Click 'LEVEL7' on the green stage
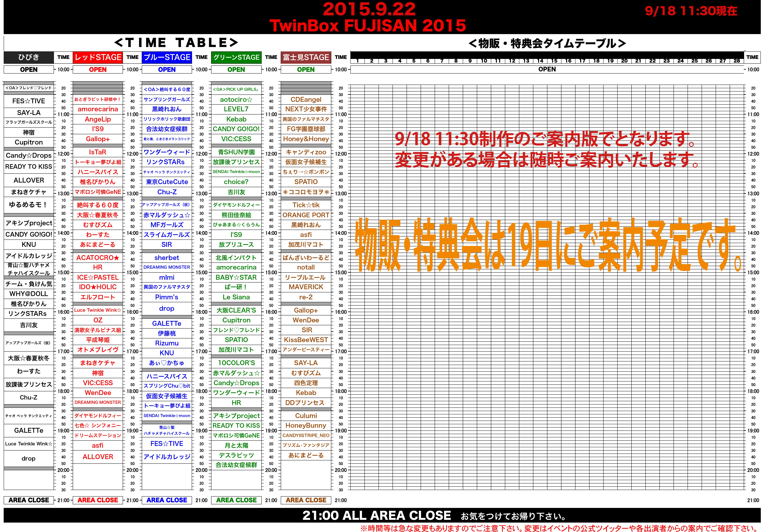This screenshot has height=532, width=769. (236, 109)
